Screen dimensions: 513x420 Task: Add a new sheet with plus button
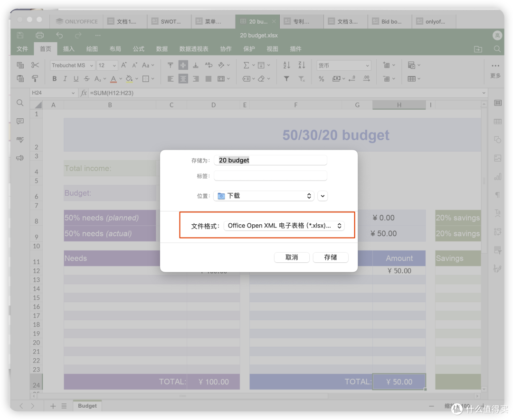[53, 406]
